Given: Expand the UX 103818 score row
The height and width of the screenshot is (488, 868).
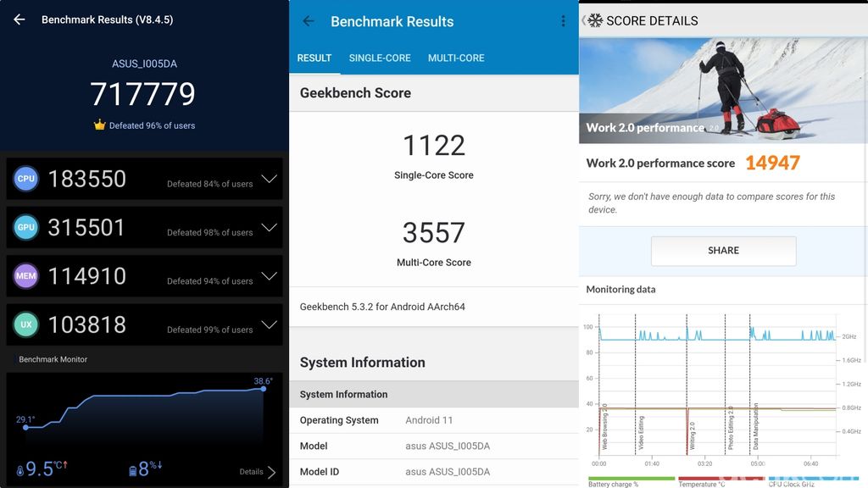Looking at the screenshot, I should pyautogui.click(x=269, y=324).
